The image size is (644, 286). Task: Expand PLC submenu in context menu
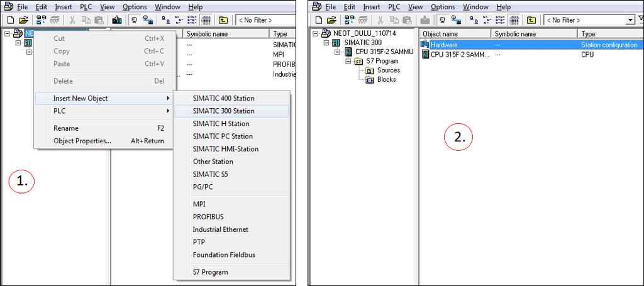coord(105,111)
